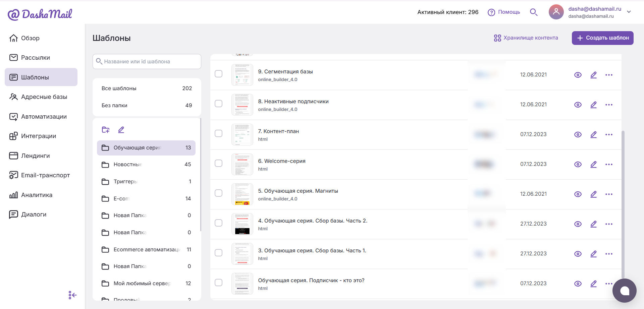Open folder Обучающая серия
This screenshot has height=309, width=644.
coord(146,148)
